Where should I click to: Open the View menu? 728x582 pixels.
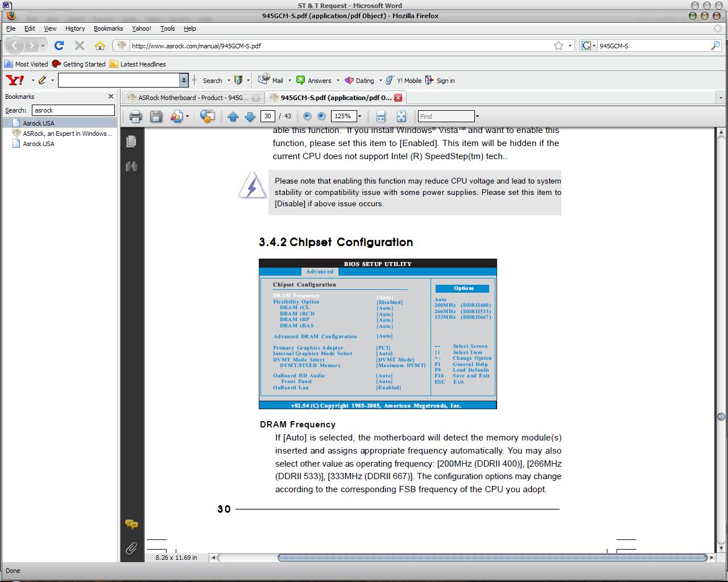(50, 28)
